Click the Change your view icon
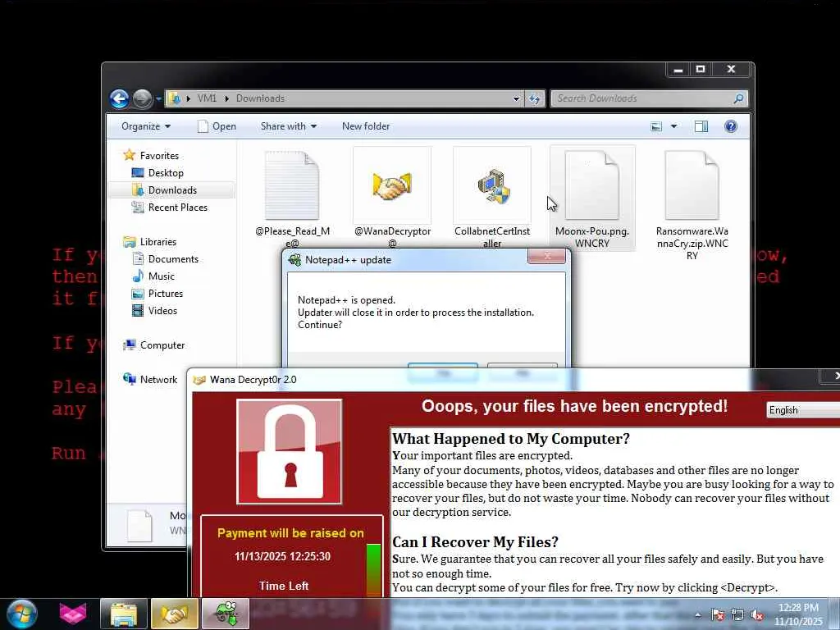Image resolution: width=840 pixels, height=630 pixels. [656, 126]
